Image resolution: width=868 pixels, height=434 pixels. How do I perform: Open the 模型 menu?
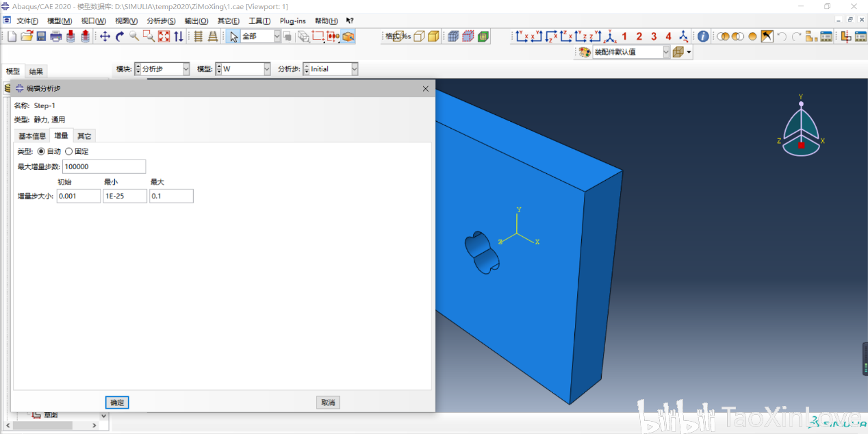coord(60,21)
